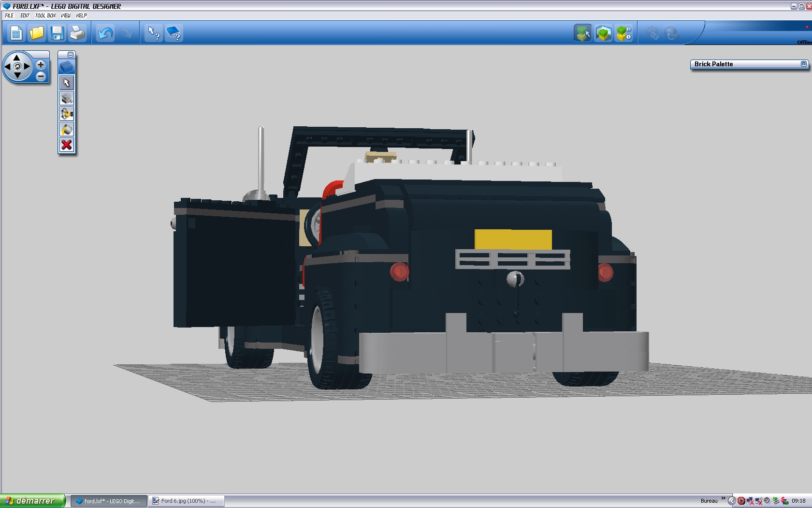Click the yellow license plate on the car
812x508 pixels.
pyautogui.click(x=513, y=239)
